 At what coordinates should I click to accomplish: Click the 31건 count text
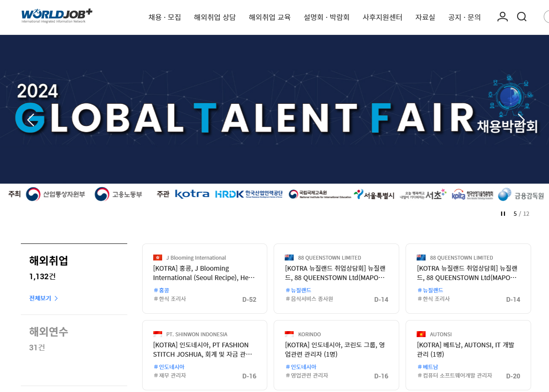click(37, 347)
